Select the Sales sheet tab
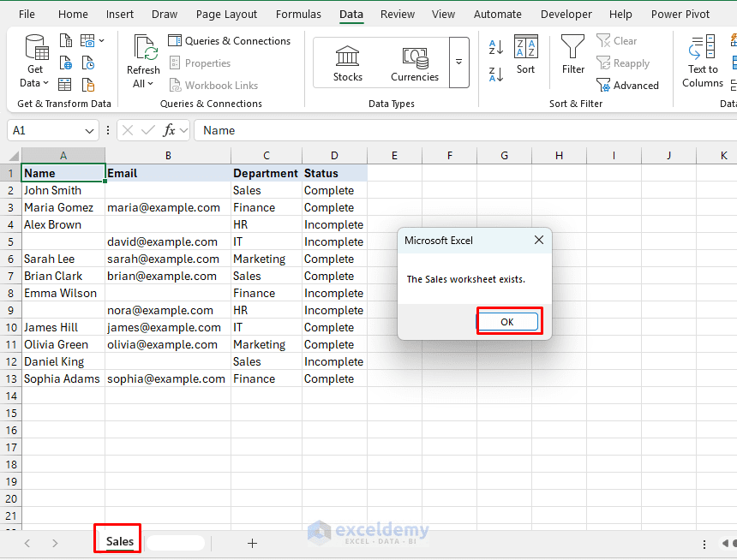 point(119,541)
